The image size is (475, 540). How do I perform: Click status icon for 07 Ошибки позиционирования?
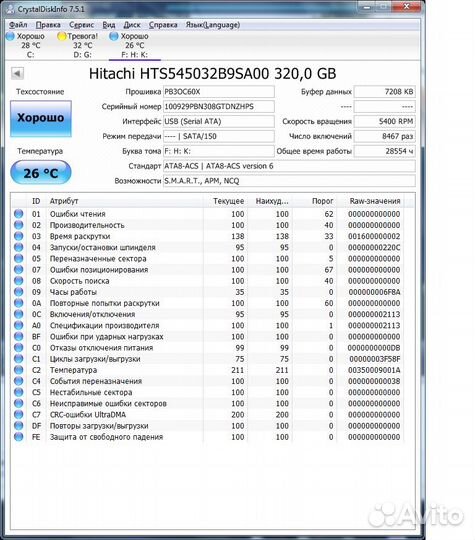pos(19,270)
